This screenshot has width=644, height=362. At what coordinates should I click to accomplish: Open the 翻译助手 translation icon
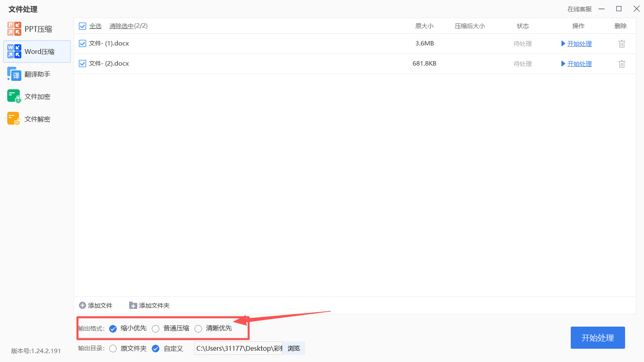tap(14, 74)
